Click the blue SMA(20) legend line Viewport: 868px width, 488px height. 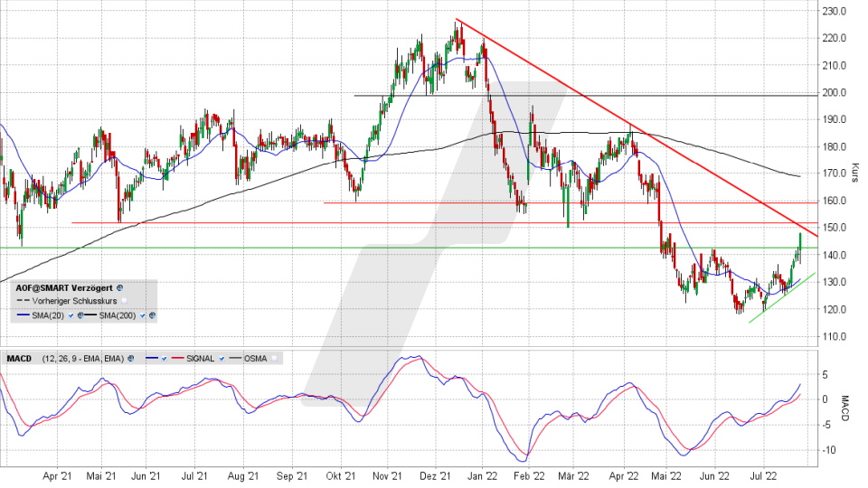coord(24,314)
